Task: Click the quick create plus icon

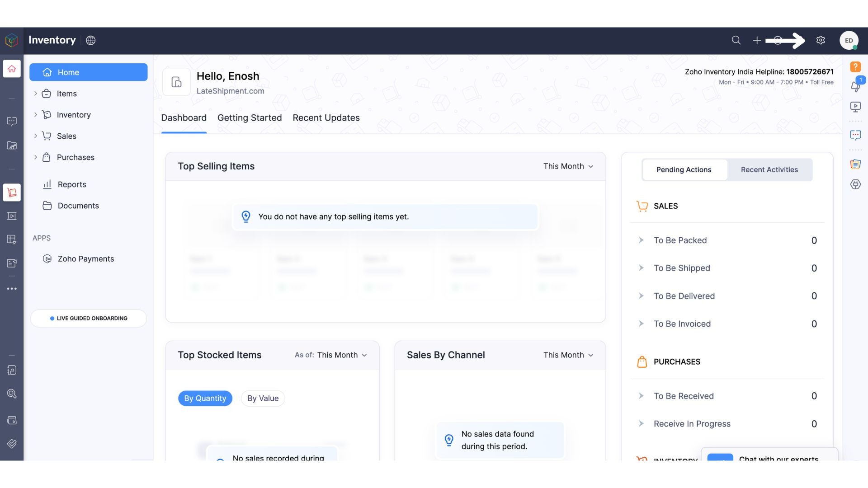Action: point(757,40)
